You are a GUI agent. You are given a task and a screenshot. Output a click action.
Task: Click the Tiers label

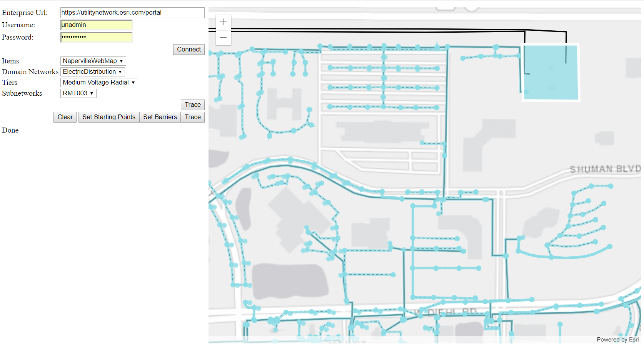click(10, 83)
